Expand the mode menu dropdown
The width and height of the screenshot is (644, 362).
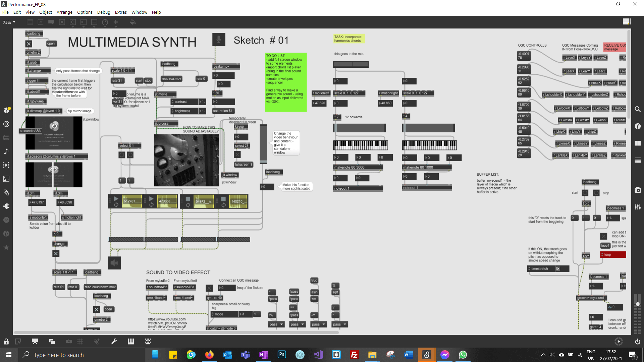tap(213, 314)
